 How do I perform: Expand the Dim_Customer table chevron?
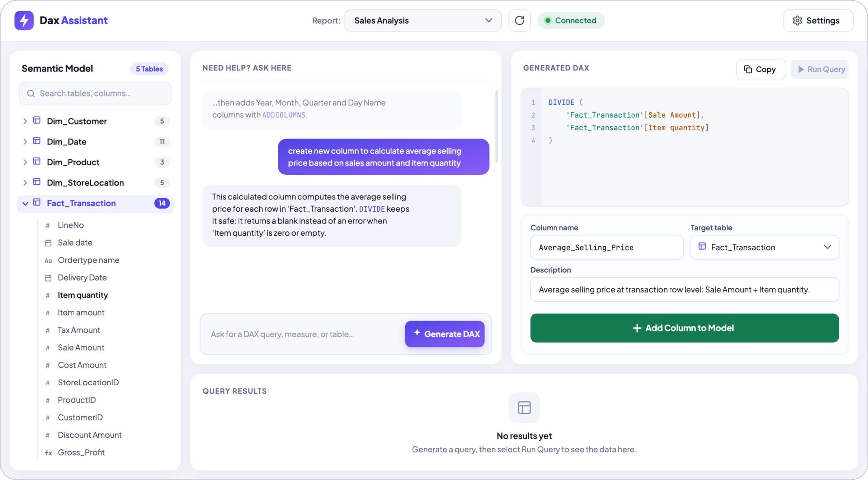coord(25,121)
